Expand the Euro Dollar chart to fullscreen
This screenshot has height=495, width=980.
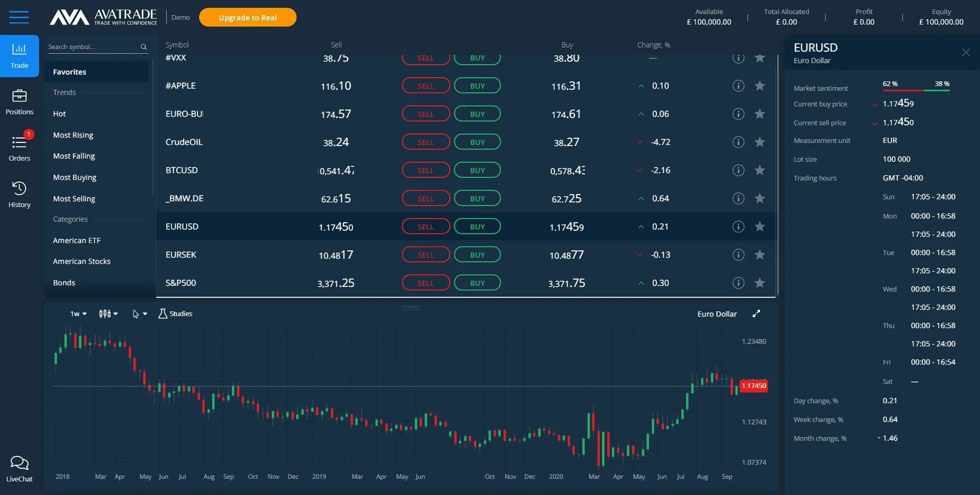756,313
